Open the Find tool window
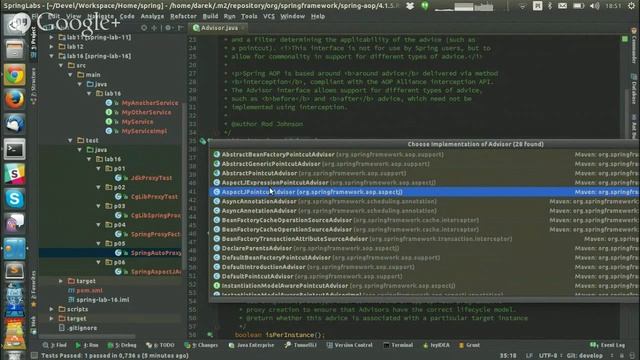The height and width of the screenshot is (360, 640). [x=55, y=345]
